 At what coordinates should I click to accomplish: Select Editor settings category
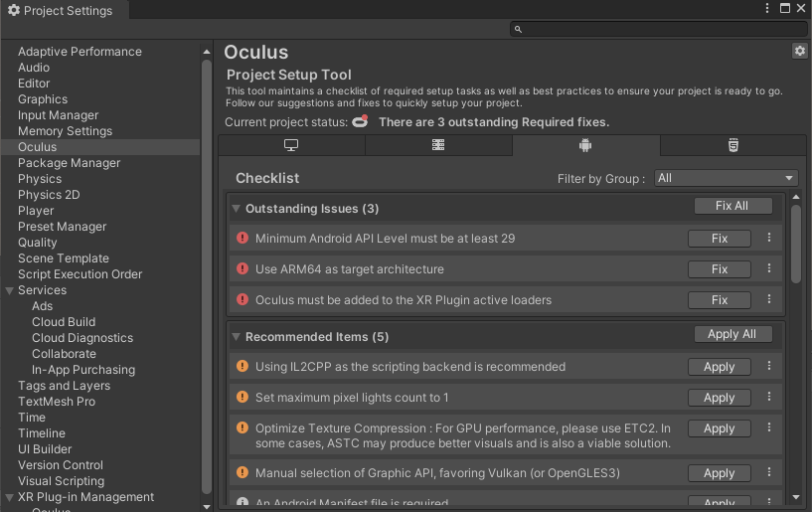[x=34, y=84]
